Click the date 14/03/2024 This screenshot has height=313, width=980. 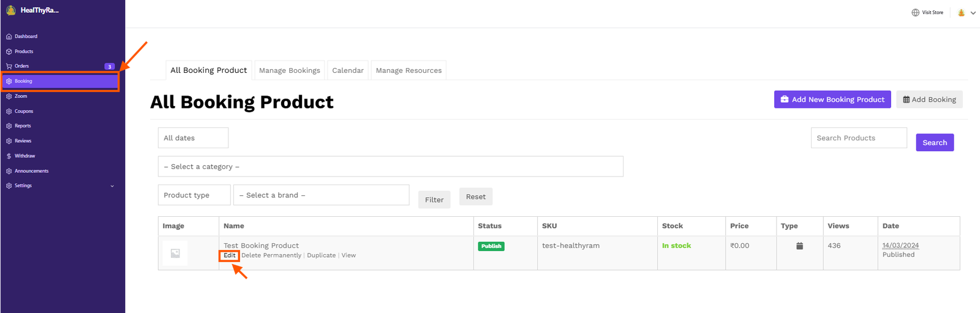pos(900,246)
